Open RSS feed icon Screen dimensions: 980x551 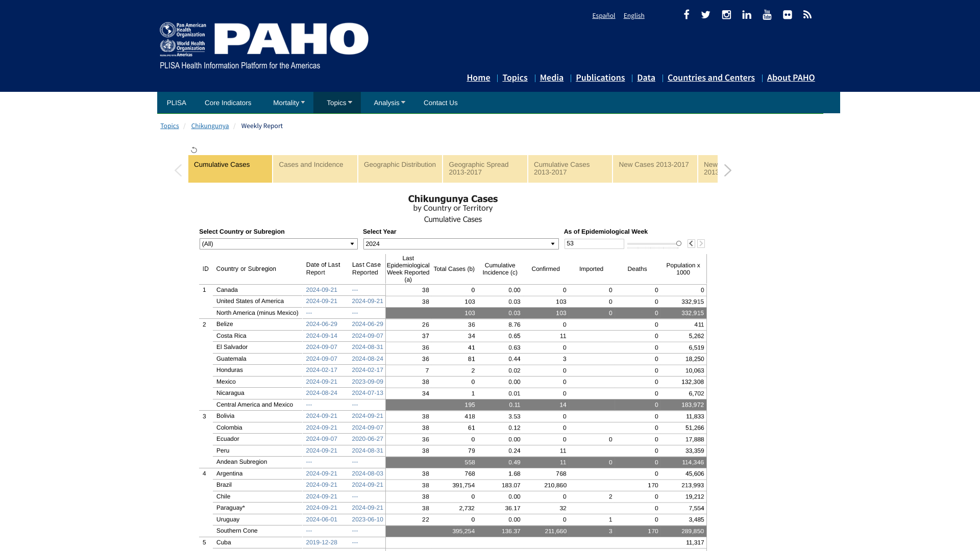point(807,15)
